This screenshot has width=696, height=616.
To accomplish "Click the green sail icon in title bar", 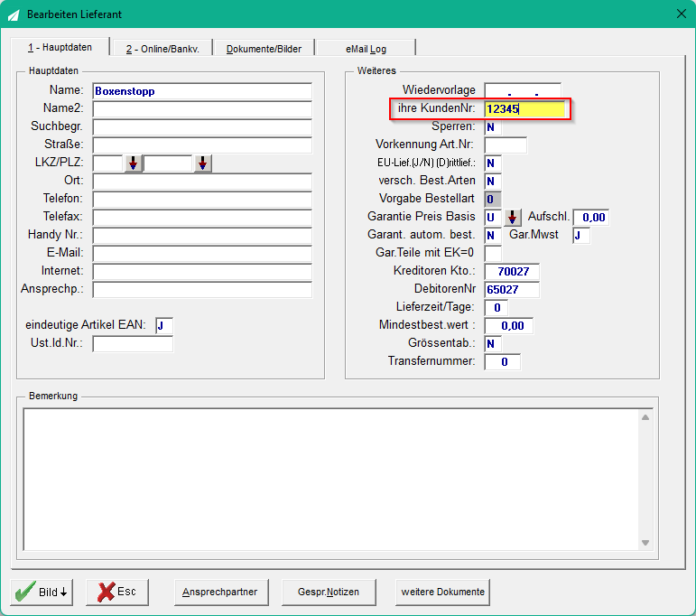I will pos(14,14).
